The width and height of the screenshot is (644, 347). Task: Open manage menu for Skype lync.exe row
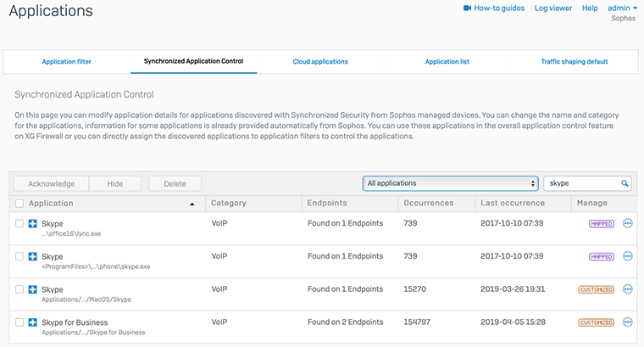pos(628,223)
